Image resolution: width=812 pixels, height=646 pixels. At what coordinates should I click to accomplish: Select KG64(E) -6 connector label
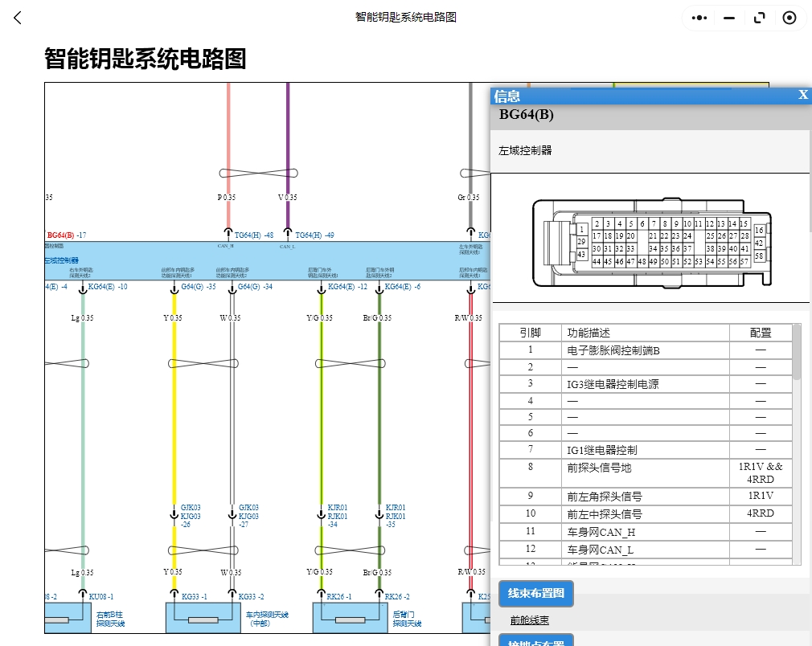[x=402, y=286]
